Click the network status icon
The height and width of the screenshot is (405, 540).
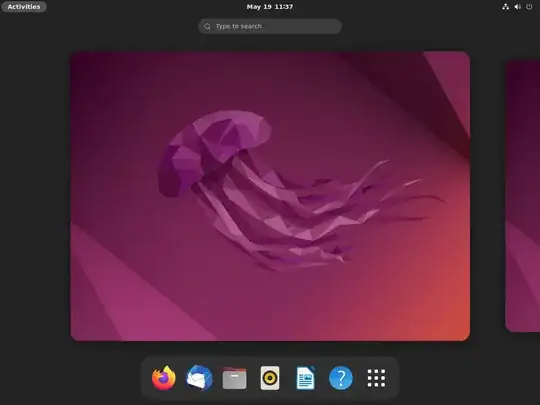506,7
